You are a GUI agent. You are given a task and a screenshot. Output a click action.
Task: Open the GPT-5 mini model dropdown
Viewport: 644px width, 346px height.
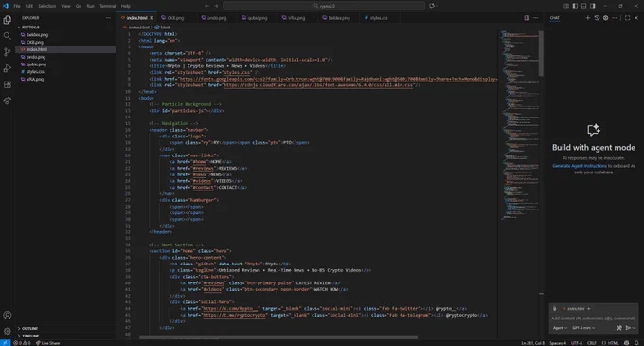tap(583, 328)
